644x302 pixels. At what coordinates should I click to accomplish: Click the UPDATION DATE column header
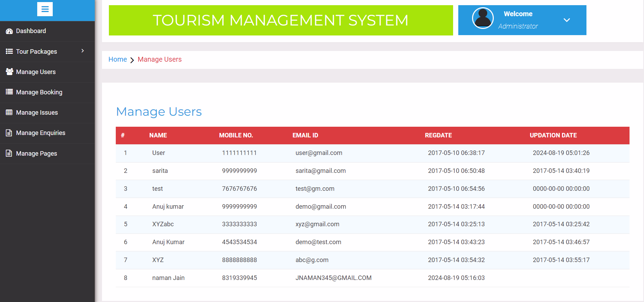(553, 135)
